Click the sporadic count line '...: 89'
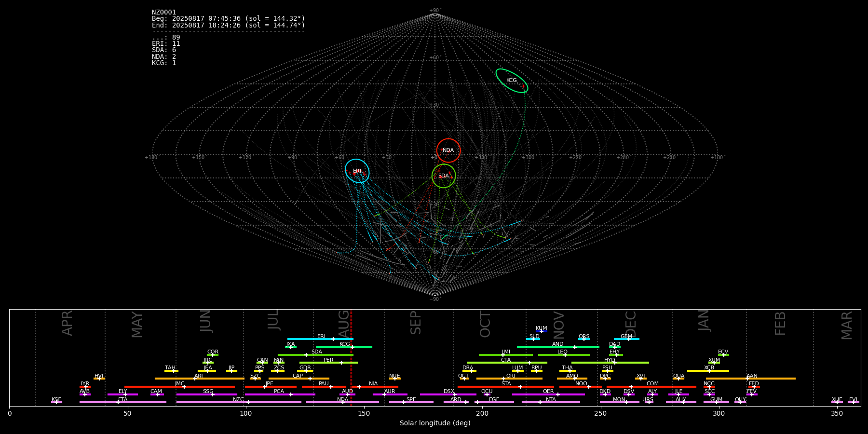Image resolution: width=868 pixels, height=434 pixels. click(166, 38)
